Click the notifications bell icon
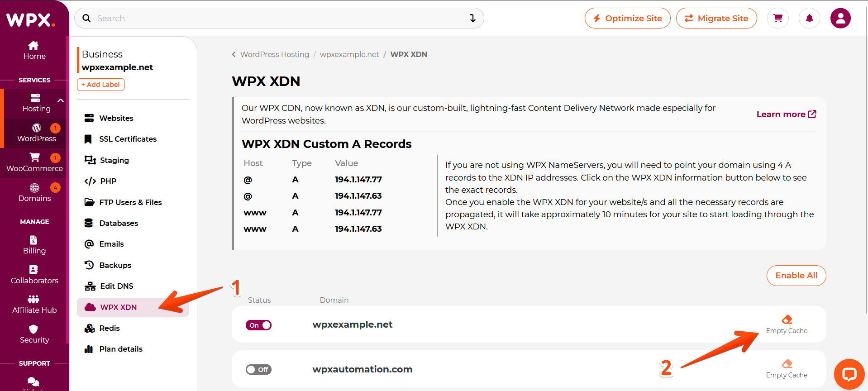This screenshot has height=391, width=868. (x=809, y=19)
